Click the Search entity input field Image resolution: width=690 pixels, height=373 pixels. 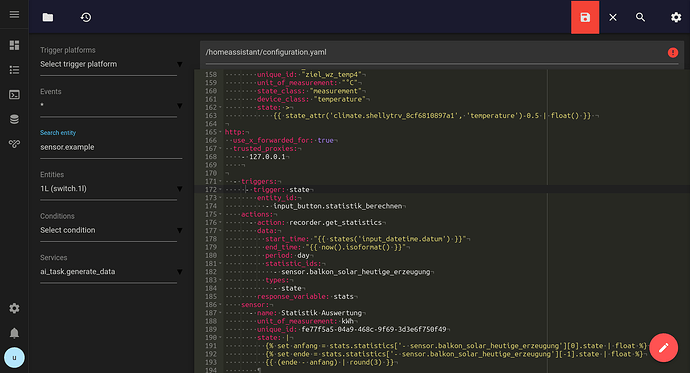[x=111, y=147]
